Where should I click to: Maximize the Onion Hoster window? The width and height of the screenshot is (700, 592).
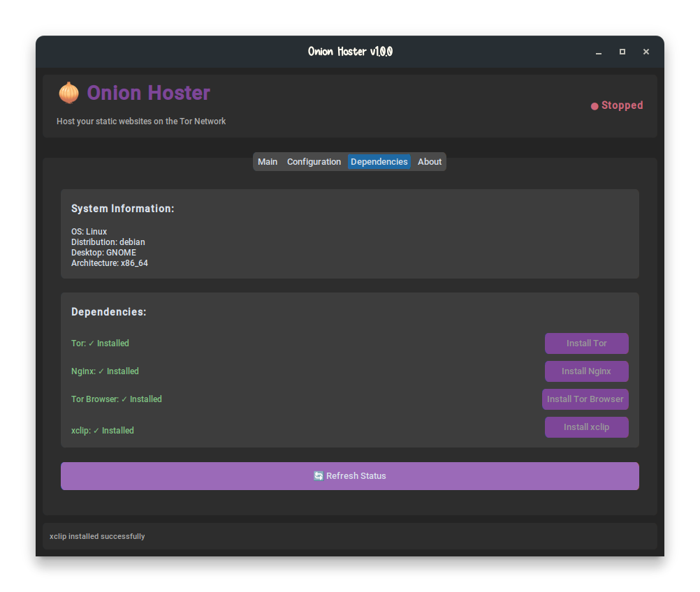click(622, 52)
